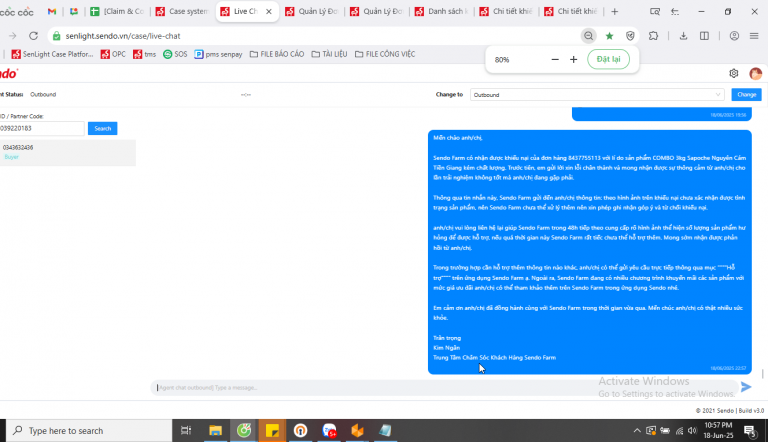The height and width of the screenshot is (442, 768).
Task: Open the browser main menu
Action: [x=754, y=36]
